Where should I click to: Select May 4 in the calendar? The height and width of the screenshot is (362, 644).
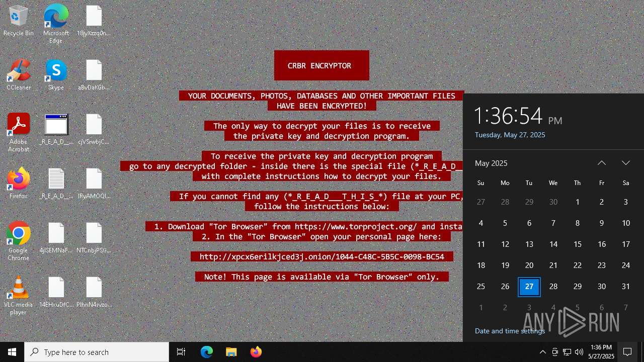point(481,223)
